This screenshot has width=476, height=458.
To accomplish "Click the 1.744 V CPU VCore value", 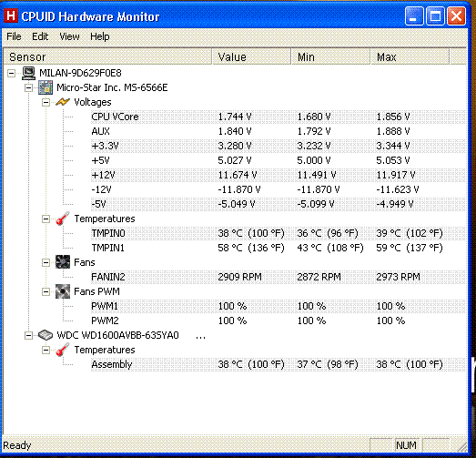I will 235,117.
